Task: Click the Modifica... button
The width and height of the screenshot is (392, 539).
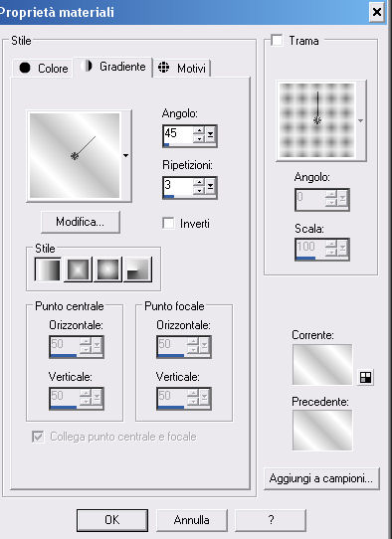Action: coord(81,222)
